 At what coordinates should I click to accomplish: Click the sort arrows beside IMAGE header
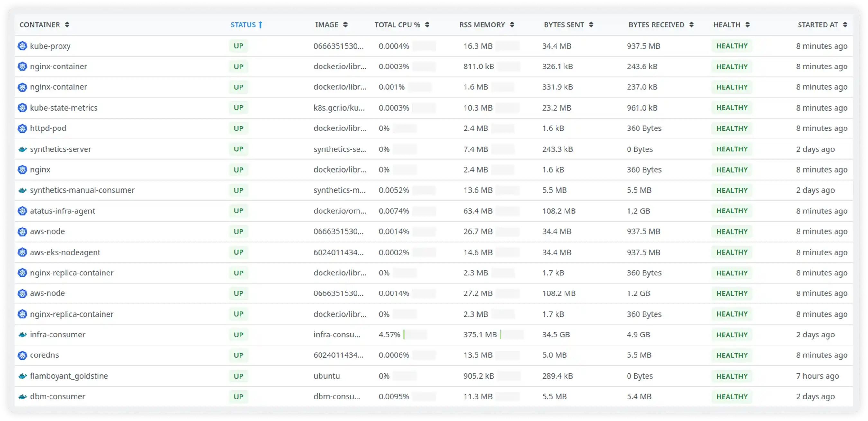coord(345,25)
